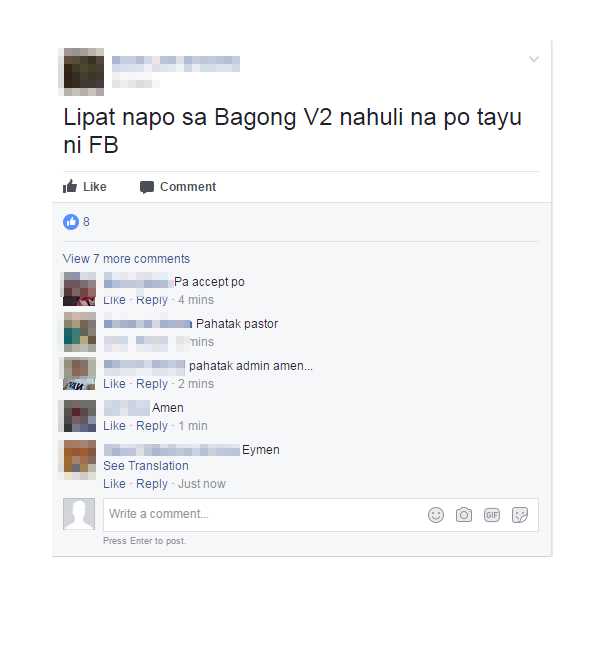Open the post options chevron dropdown

(x=534, y=59)
